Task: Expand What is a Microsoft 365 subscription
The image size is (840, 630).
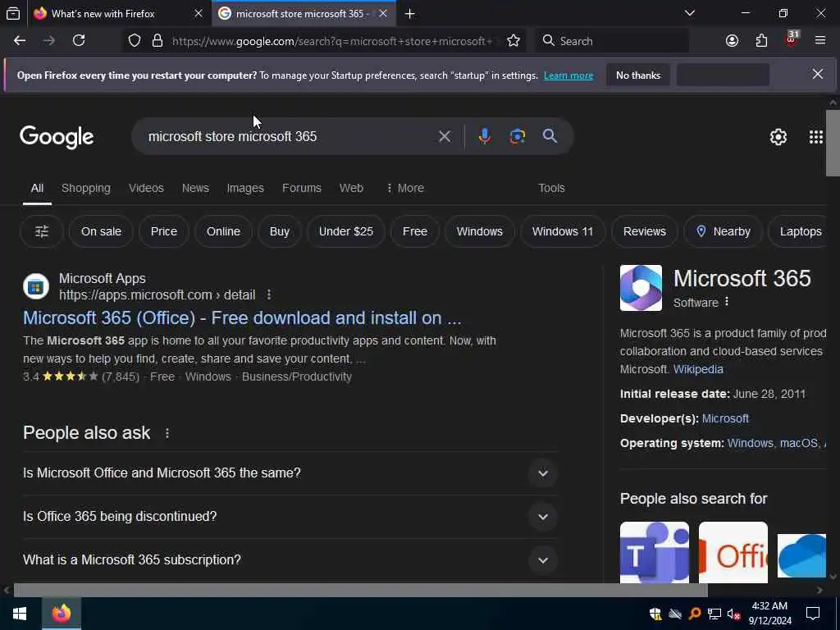Action: click(x=290, y=559)
